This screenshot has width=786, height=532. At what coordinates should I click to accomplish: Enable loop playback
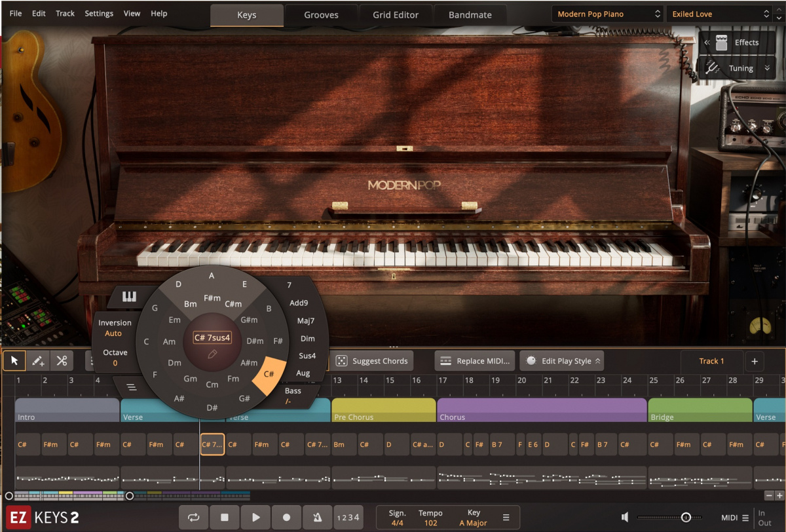click(193, 517)
